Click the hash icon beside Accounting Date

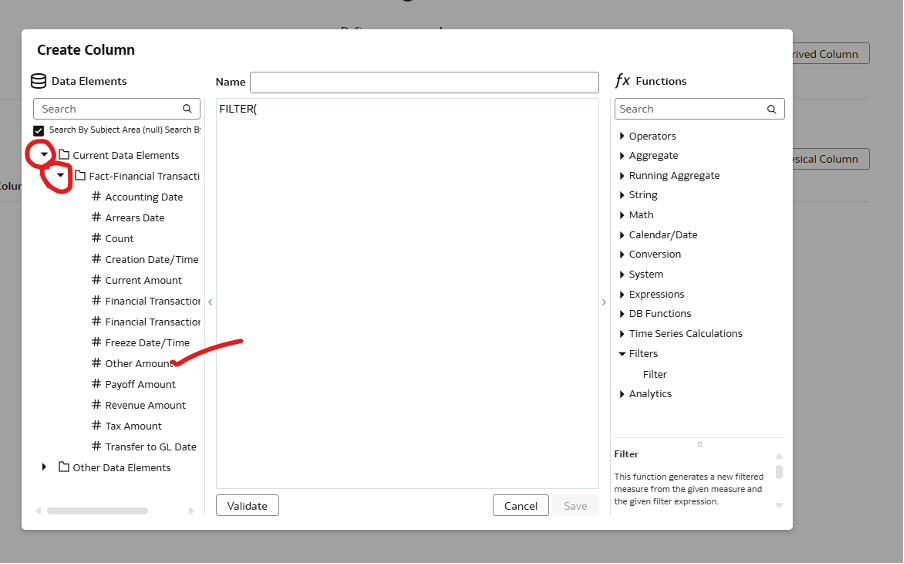96,197
